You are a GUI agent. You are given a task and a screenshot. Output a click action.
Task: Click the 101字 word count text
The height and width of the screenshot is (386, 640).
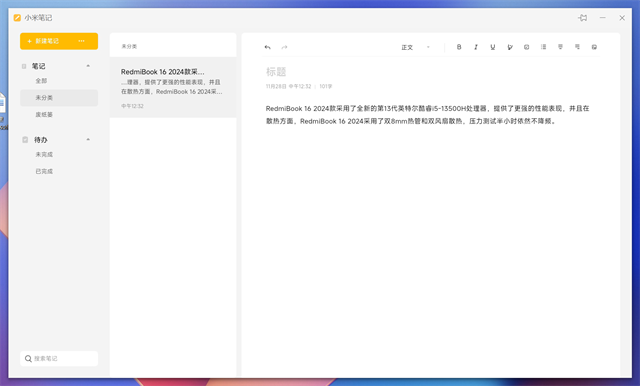pos(326,87)
